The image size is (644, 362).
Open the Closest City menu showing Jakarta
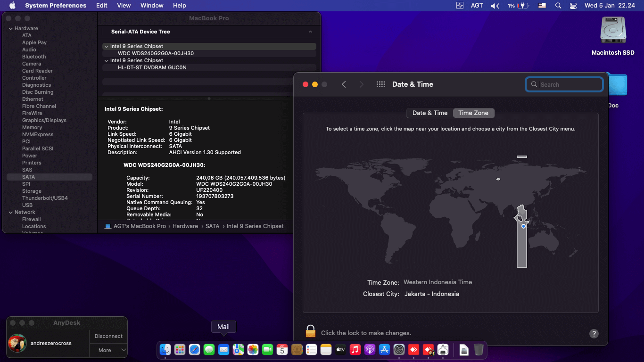432,294
